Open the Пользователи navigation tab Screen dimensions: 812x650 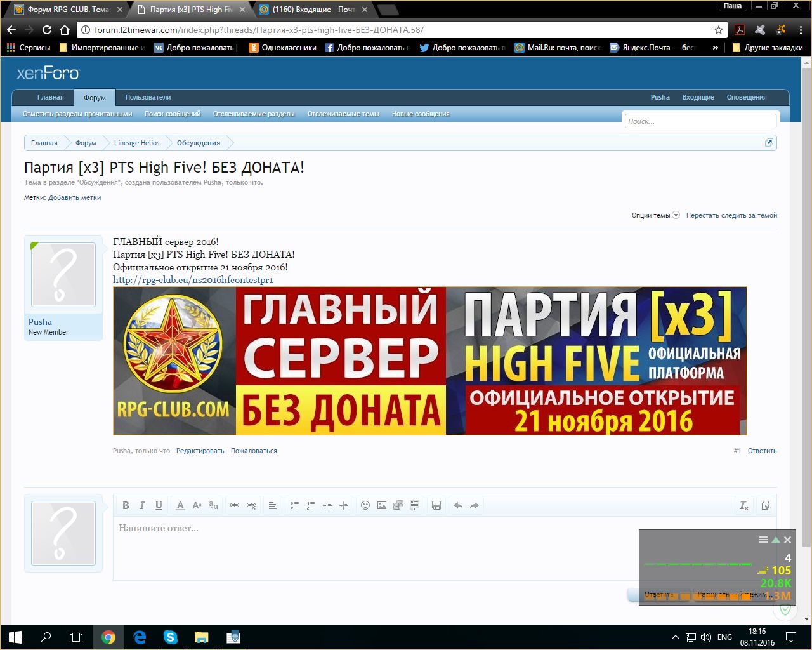click(x=148, y=97)
